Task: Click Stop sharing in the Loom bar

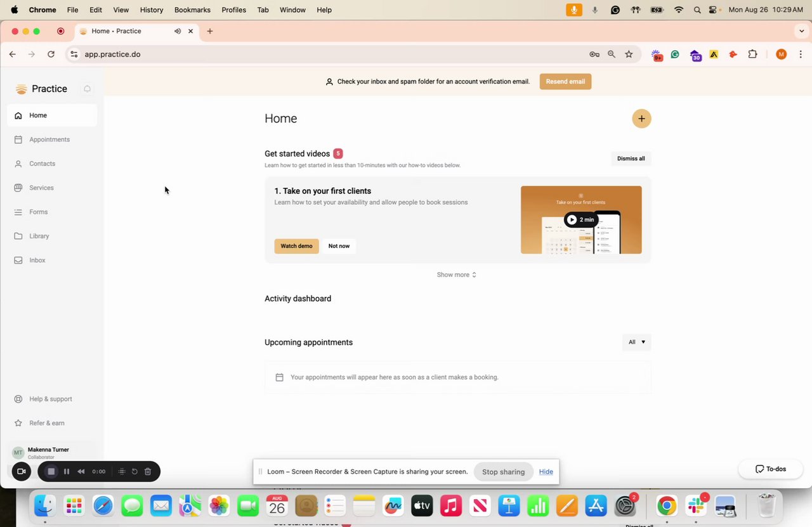Action: pos(503,472)
